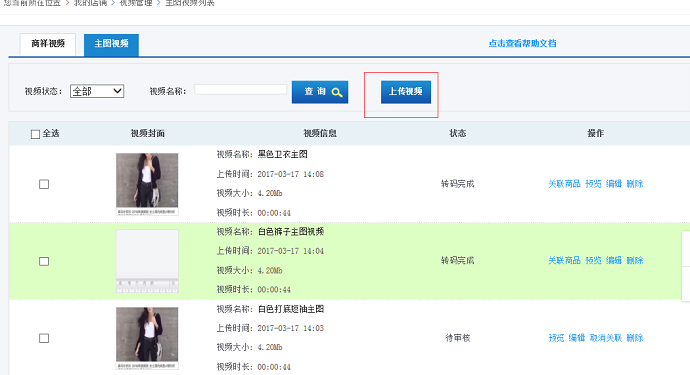Click upload time 2017-03-17 14:08
The image size is (690, 375).
pos(290,174)
